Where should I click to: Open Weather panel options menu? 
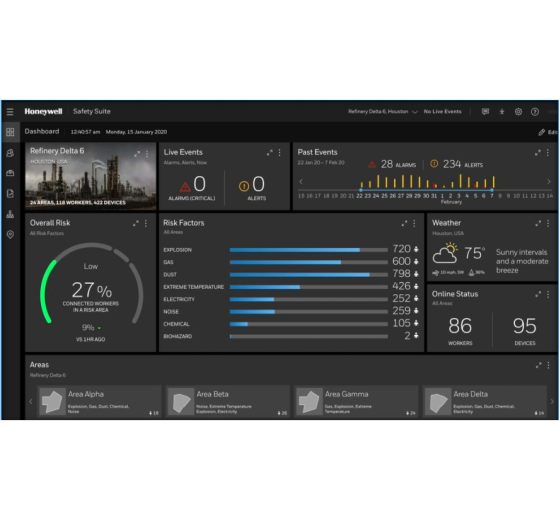pos(548,224)
